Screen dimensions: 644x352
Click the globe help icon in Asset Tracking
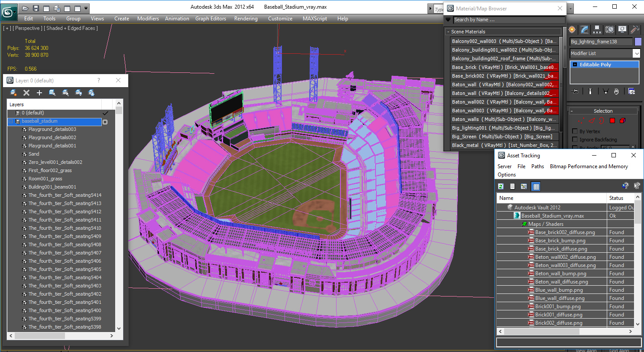coord(625,186)
